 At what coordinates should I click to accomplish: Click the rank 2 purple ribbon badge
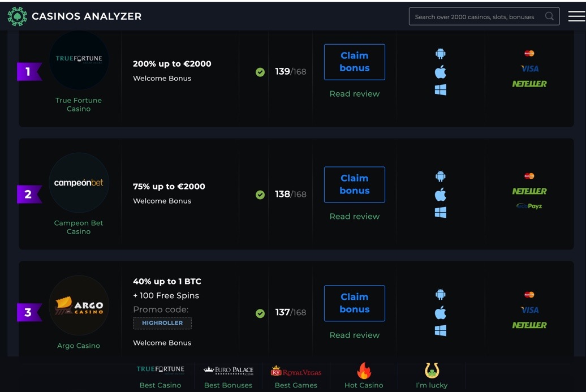click(29, 195)
